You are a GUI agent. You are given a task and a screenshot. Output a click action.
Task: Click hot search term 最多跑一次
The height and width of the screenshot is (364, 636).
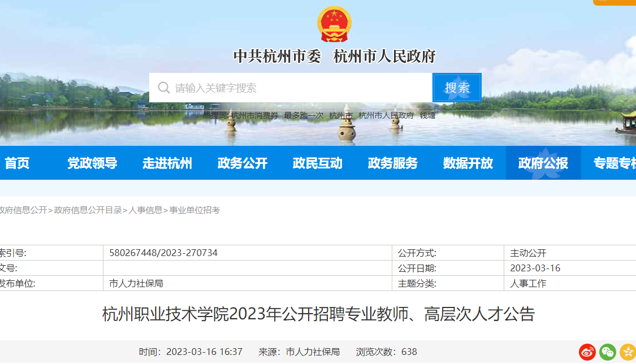tap(304, 115)
